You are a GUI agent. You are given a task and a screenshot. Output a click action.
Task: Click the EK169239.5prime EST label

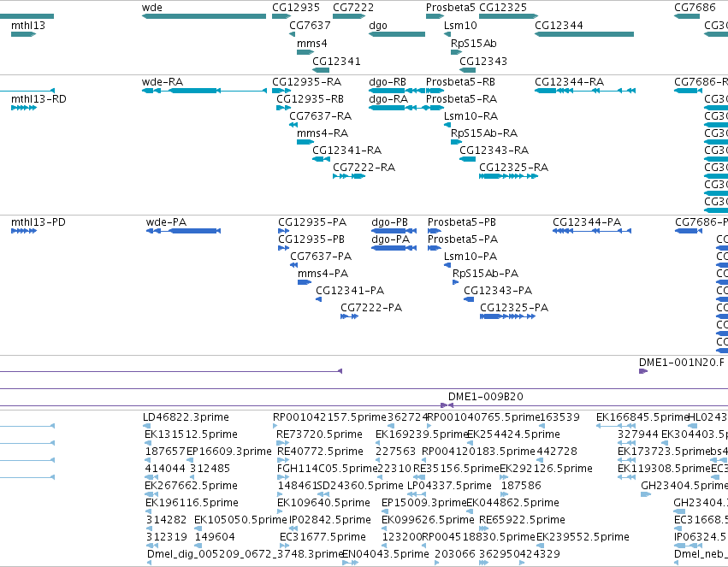(421, 434)
